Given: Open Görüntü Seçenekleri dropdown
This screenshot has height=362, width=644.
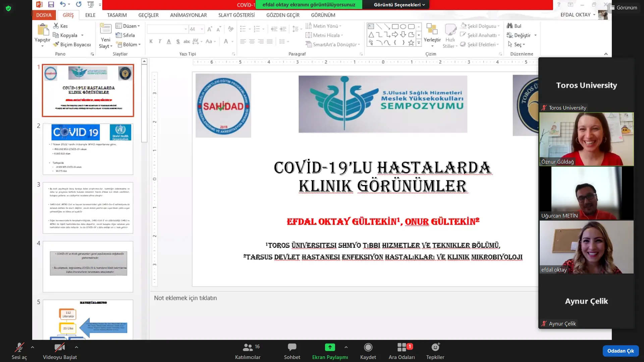Looking at the screenshot, I should pos(399,5).
